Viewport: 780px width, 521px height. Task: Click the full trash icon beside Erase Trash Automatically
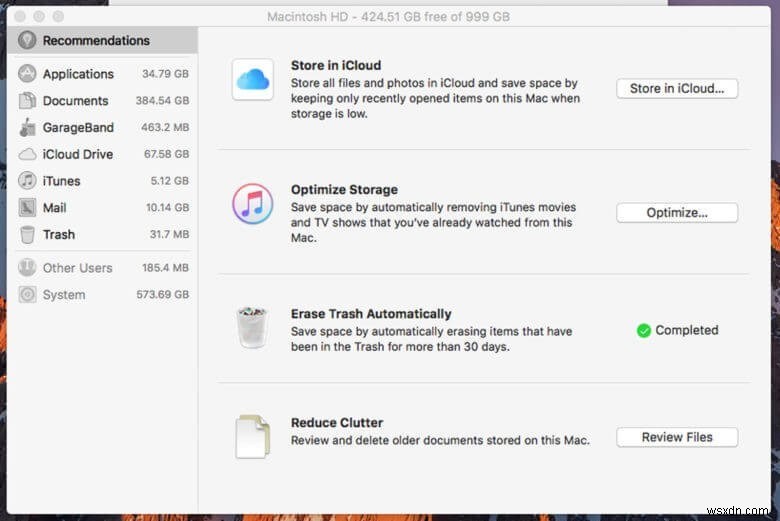tap(252, 327)
